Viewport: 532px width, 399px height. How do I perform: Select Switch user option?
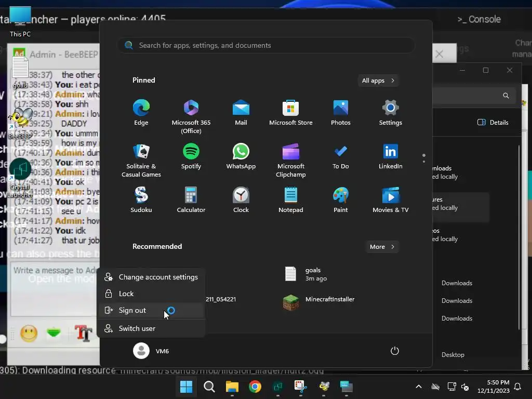pos(151,328)
